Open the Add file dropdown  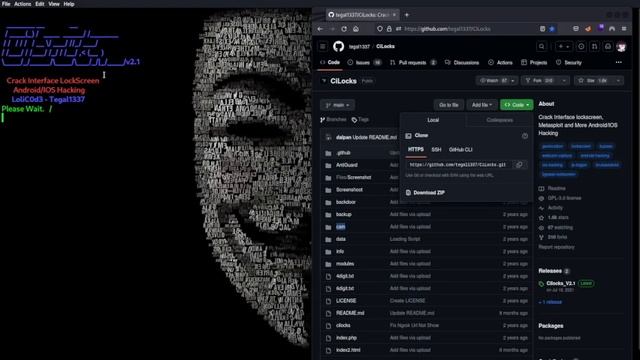[x=482, y=105]
